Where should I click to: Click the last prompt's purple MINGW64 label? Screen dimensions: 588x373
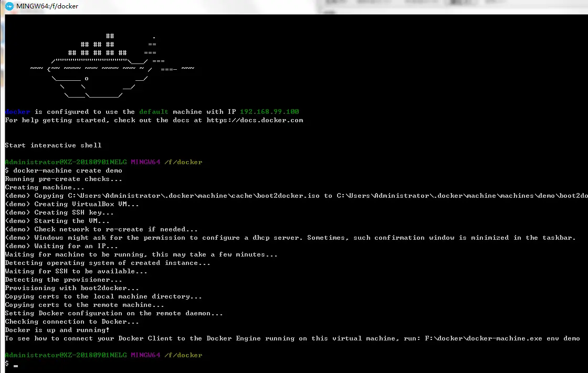145,355
